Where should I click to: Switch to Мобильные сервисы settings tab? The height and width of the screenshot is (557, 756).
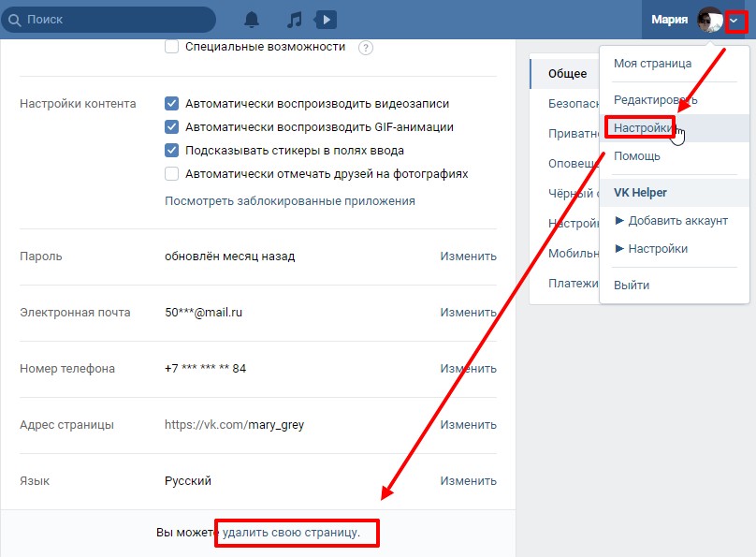[565, 253]
